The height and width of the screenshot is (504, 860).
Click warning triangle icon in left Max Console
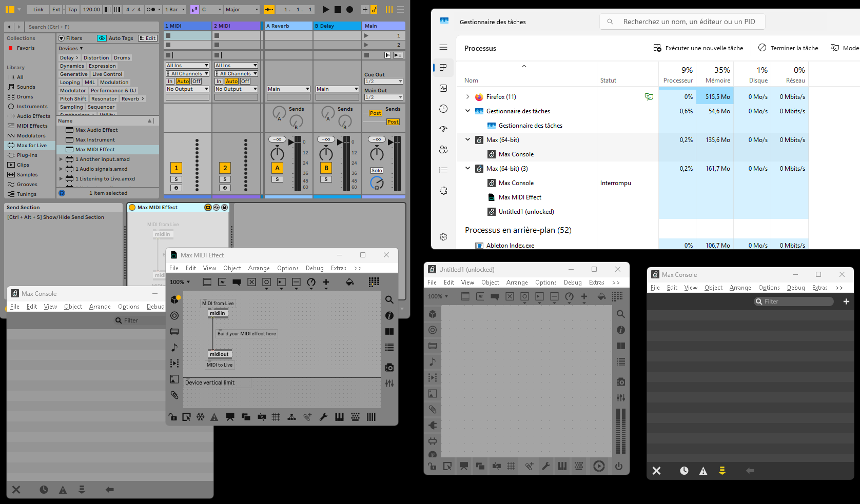tap(63, 490)
